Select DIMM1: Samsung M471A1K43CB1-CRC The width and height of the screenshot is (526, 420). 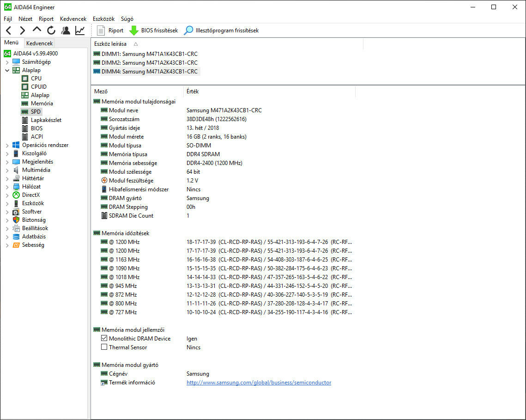click(145, 54)
